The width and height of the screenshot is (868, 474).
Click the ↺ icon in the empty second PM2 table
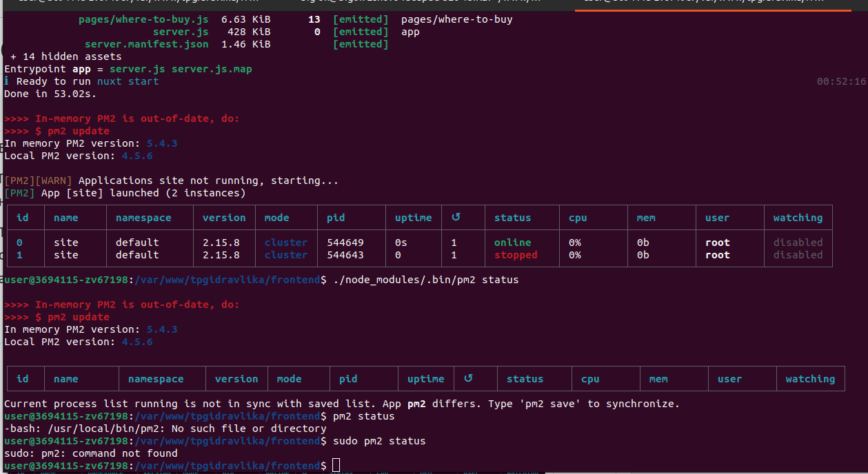[468, 379]
